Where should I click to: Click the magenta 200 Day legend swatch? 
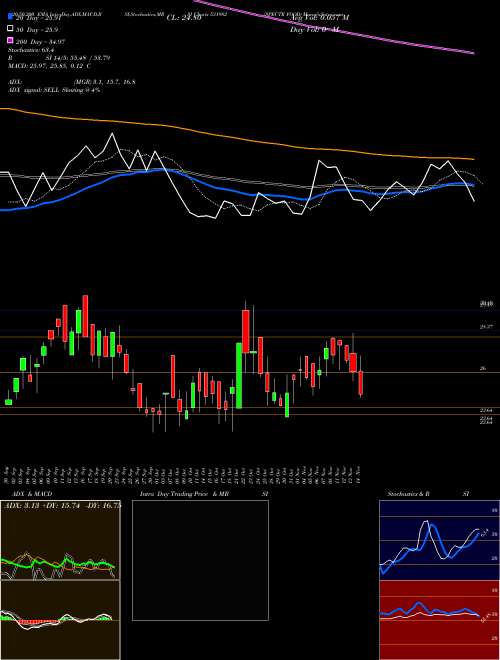(x=11, y=41)
